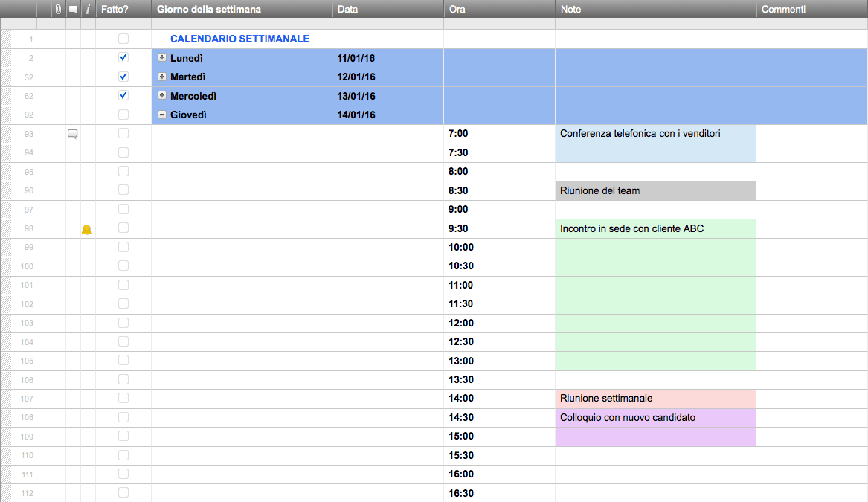
Task: Collapse the Giovedì row group
Action: (162, 115)
